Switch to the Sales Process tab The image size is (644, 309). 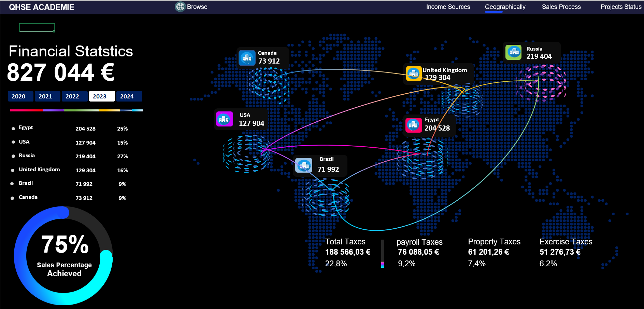(x=561, y=7)
